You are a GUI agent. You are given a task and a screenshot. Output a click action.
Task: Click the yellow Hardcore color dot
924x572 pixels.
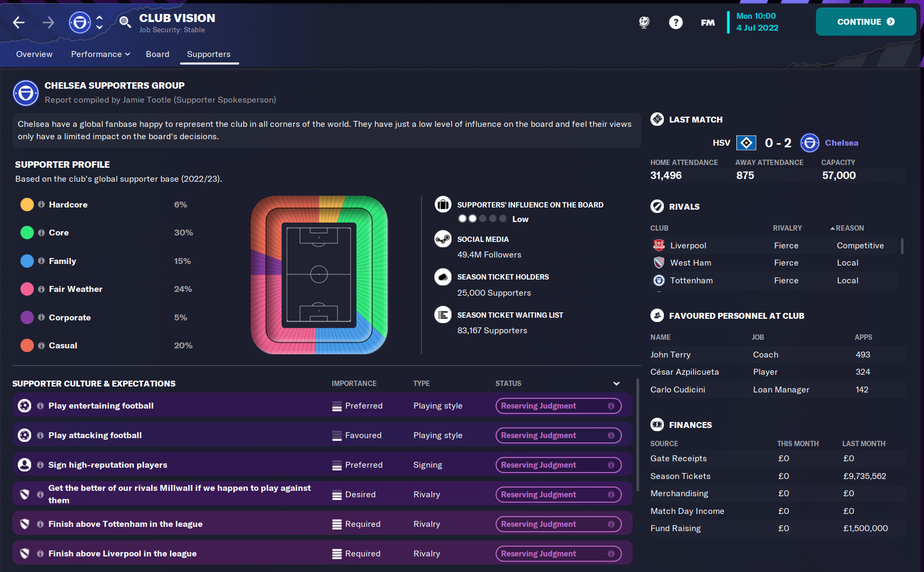[27, 204]
